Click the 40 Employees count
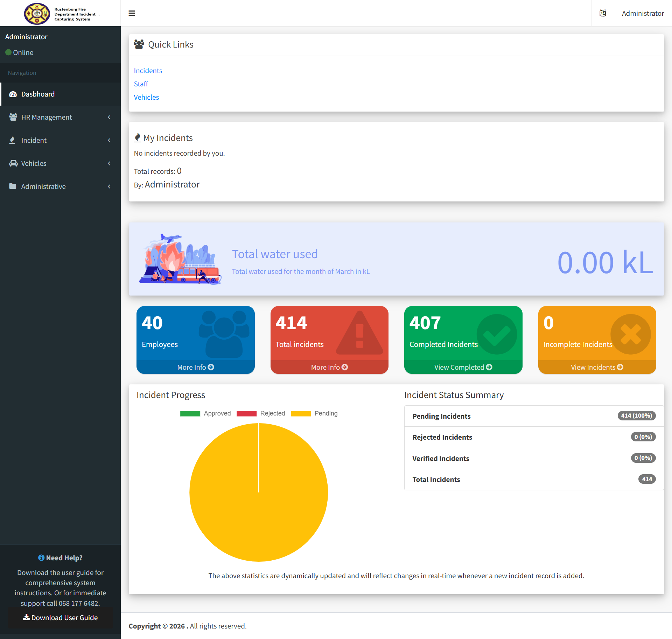This screenshot has height=639, width=672. pyautogui.click(x=152, y=323)
